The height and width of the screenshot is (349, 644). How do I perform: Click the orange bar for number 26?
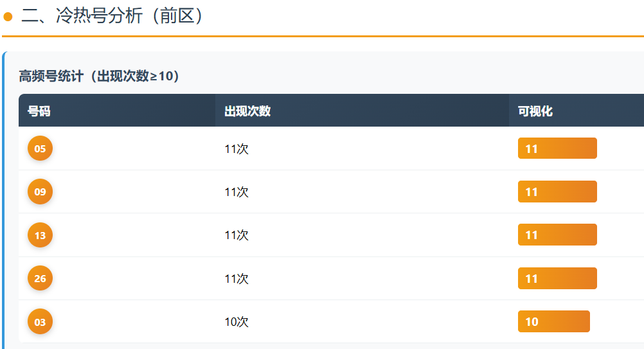[x=557, y=278]
